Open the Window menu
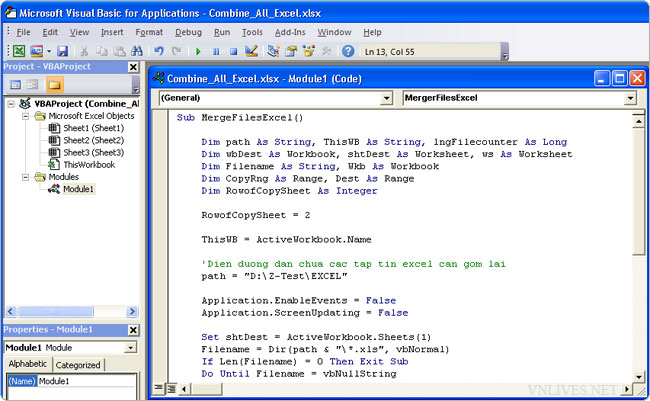 point(334,32)
